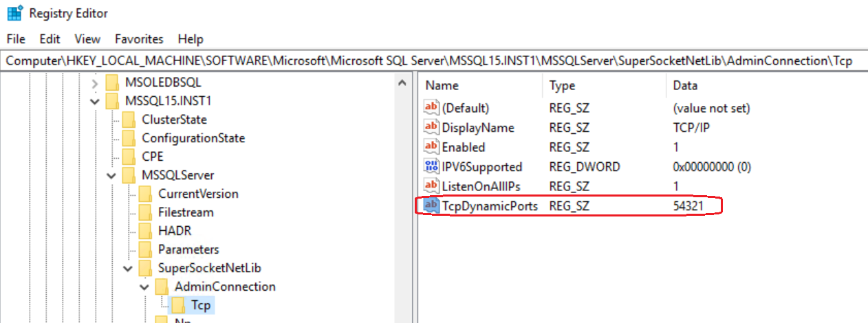The image size is (868, 323).
Task: Select the Parameters key label
Action: coord(188,249)
